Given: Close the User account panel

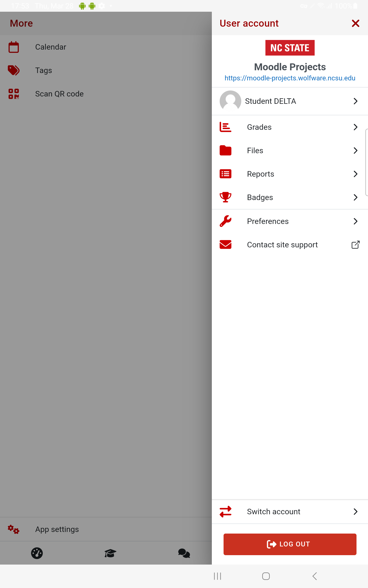Looking at the screenshot, I should [x=355, y=23].
